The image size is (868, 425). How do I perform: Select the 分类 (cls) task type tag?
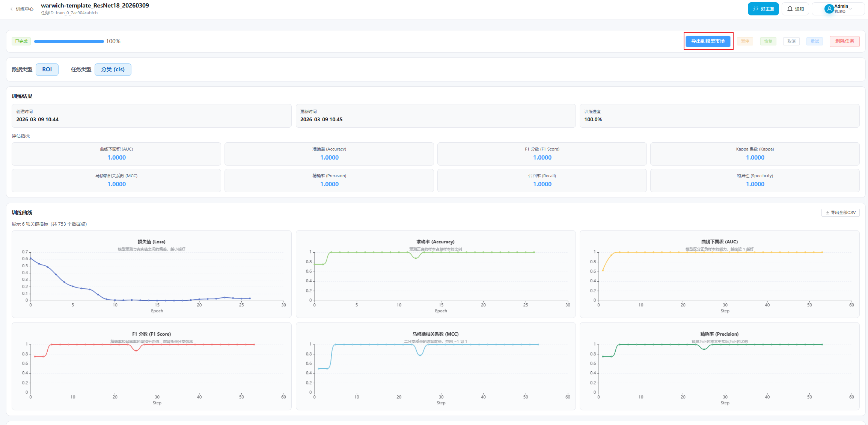coord(113,69)
